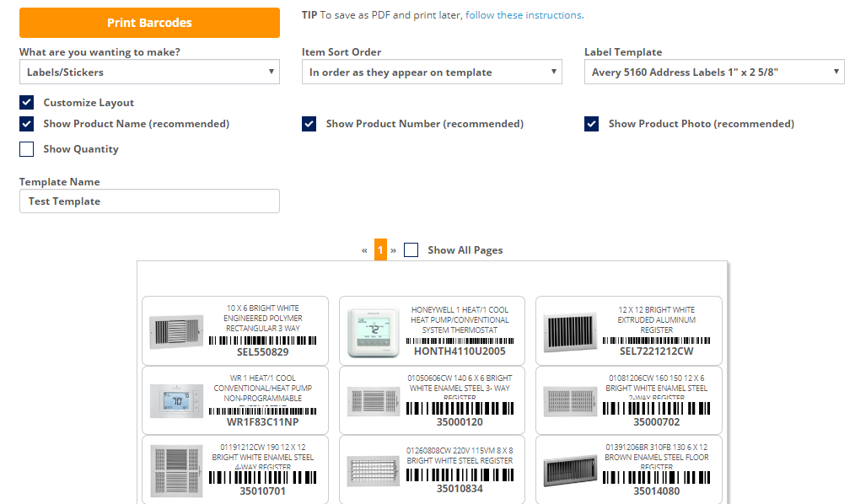The height and width of the screenshot is (504, 855).
Task: Click the barcode above HONTH4110U2005
Action: tap(460, 341)
